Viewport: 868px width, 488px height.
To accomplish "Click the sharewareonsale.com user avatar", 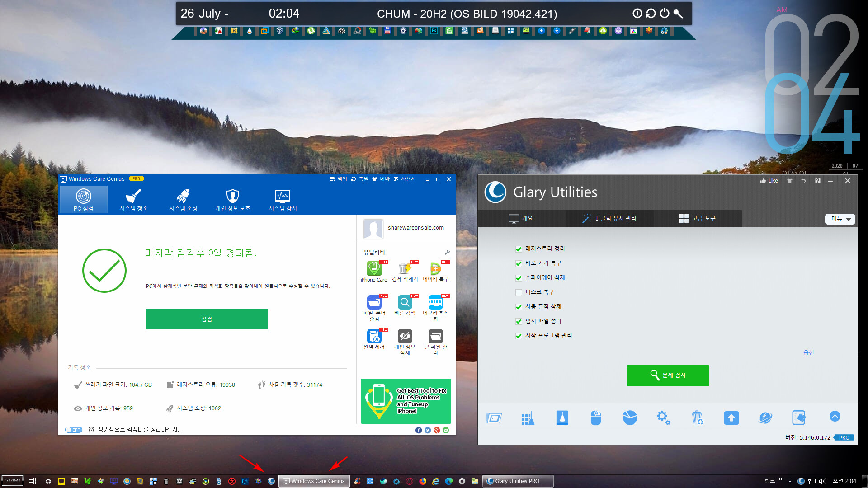I will click(x=373, y=229).
